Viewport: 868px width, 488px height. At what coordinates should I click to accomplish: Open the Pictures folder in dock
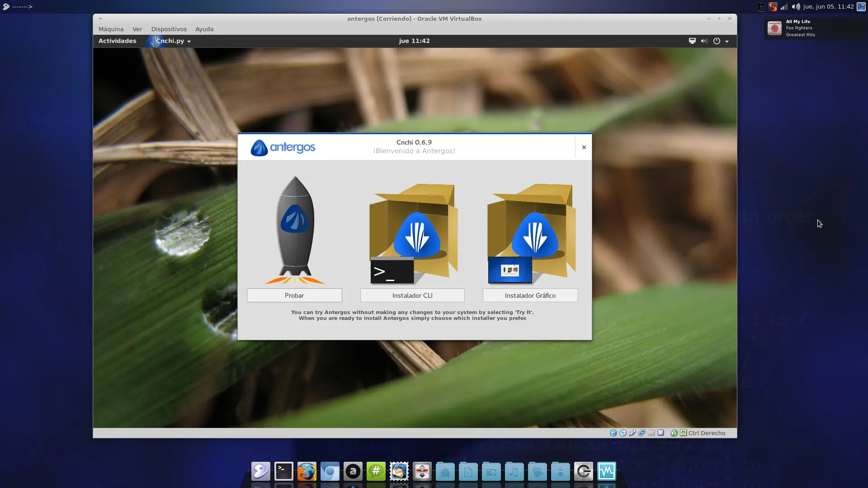(491, 471)
